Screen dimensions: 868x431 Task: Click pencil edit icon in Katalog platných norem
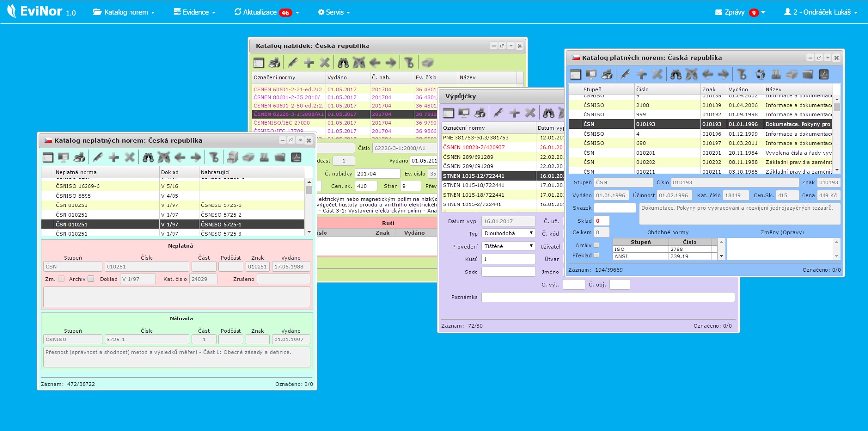pyautogui.click(x=626, y=74)
